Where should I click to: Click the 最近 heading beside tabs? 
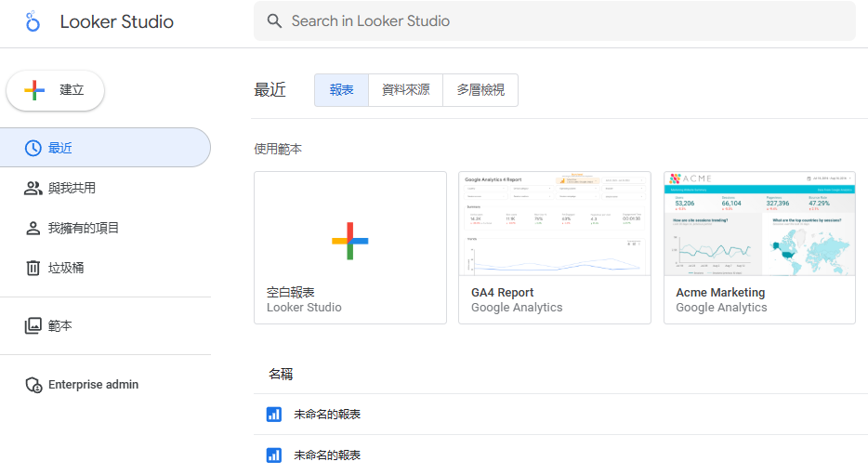click(270, 89)
